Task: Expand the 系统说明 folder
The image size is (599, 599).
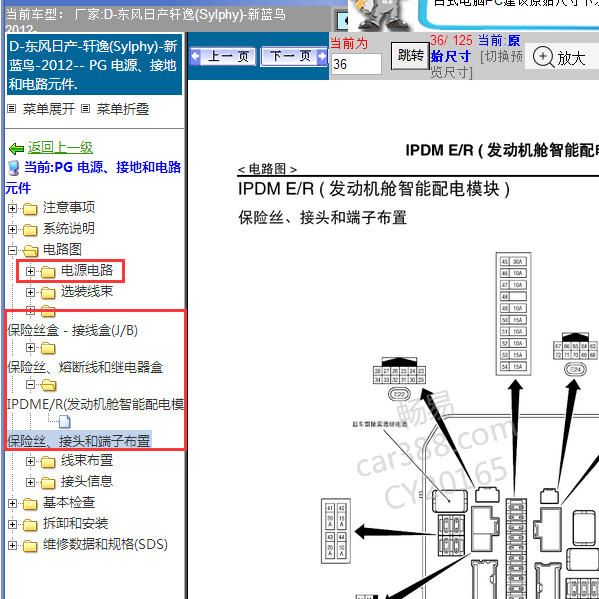Action: click(12, 230)
